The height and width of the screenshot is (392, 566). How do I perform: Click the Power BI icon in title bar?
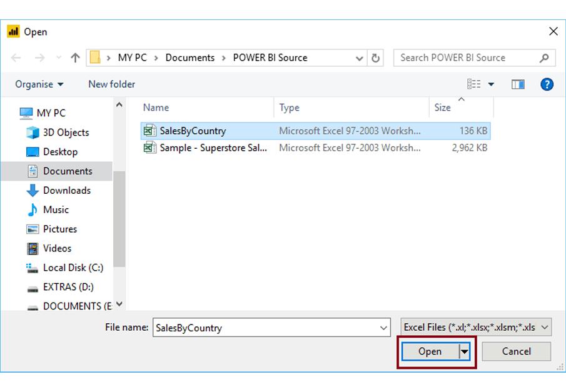click(x=13, y=31)
